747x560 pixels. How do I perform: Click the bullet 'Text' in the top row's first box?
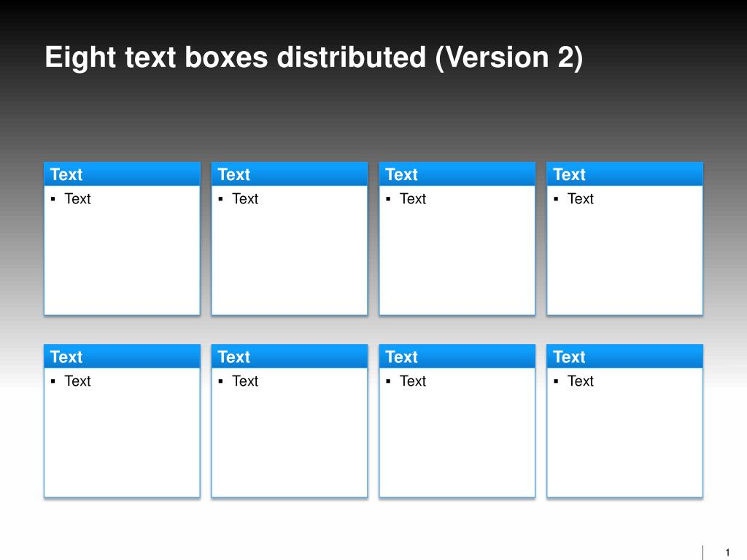coord(77,198)
